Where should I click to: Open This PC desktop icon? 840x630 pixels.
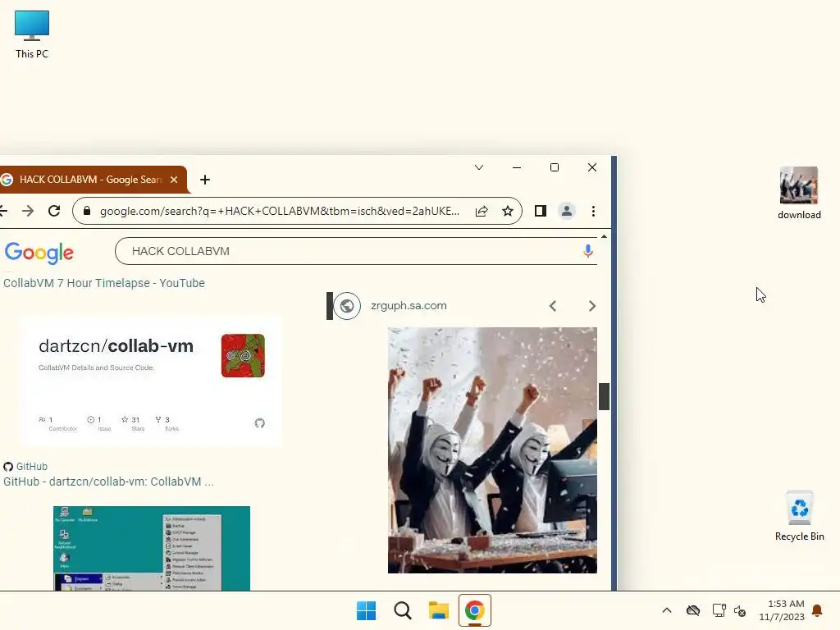pyautogui.click(x=32, y=34)
